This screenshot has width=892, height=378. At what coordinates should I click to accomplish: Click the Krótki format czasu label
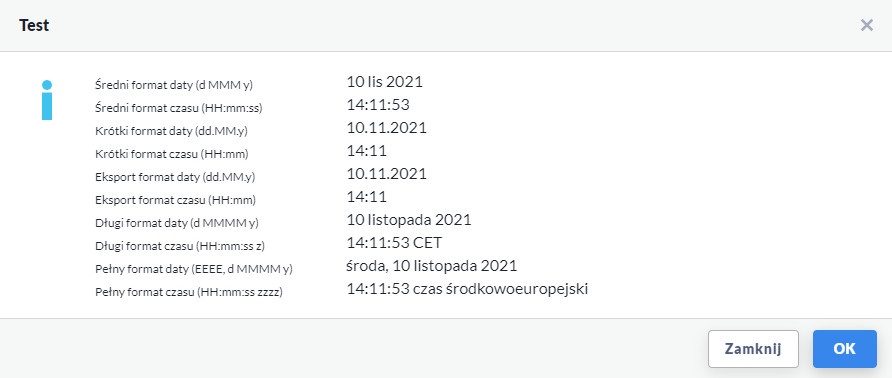click(172, 154)
